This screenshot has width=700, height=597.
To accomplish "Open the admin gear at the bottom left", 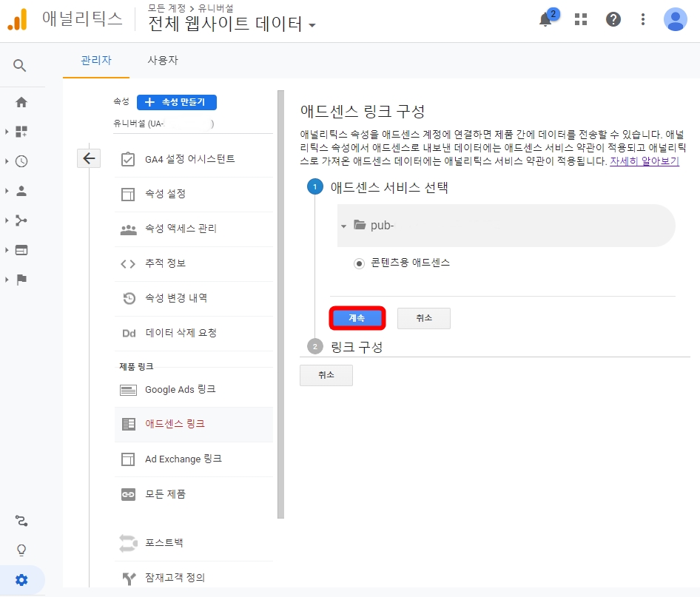I will [22, 579].
